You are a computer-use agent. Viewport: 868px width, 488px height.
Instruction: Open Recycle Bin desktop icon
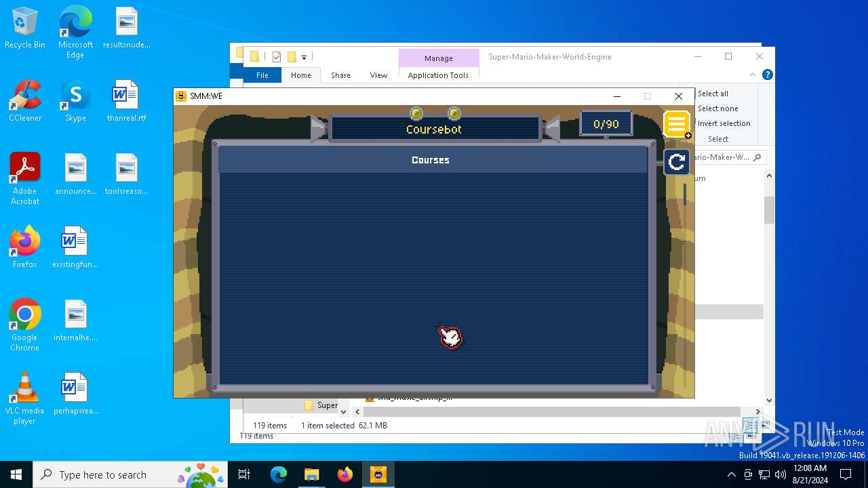tap(25, 28)
